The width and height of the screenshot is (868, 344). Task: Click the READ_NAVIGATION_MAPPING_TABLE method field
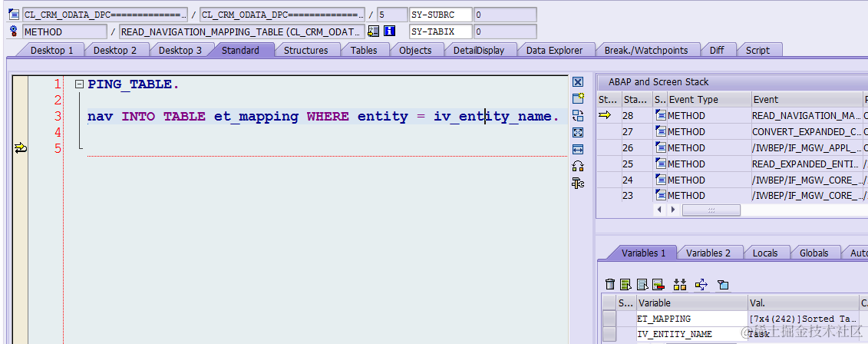[242, 31]
